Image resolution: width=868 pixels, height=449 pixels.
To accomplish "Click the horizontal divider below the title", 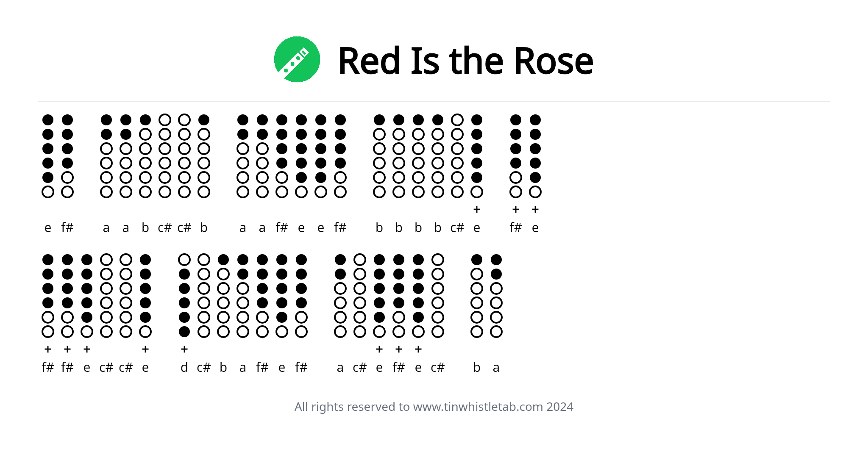I will pyautogui.click(x=434, y=102).
